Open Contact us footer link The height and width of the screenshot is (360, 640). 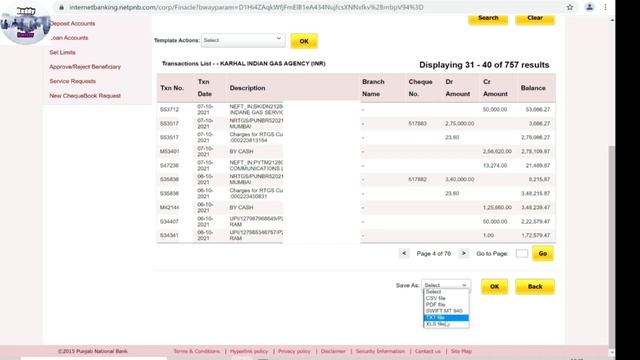point(428,351)
